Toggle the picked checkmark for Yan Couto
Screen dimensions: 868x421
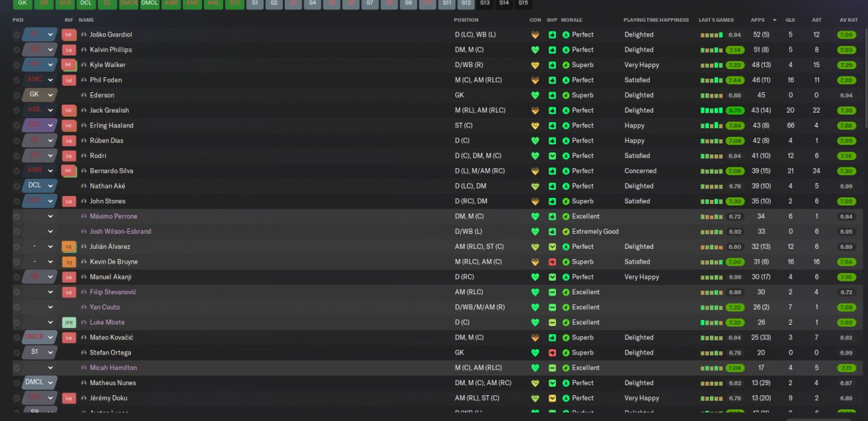[x=17, y=307]
